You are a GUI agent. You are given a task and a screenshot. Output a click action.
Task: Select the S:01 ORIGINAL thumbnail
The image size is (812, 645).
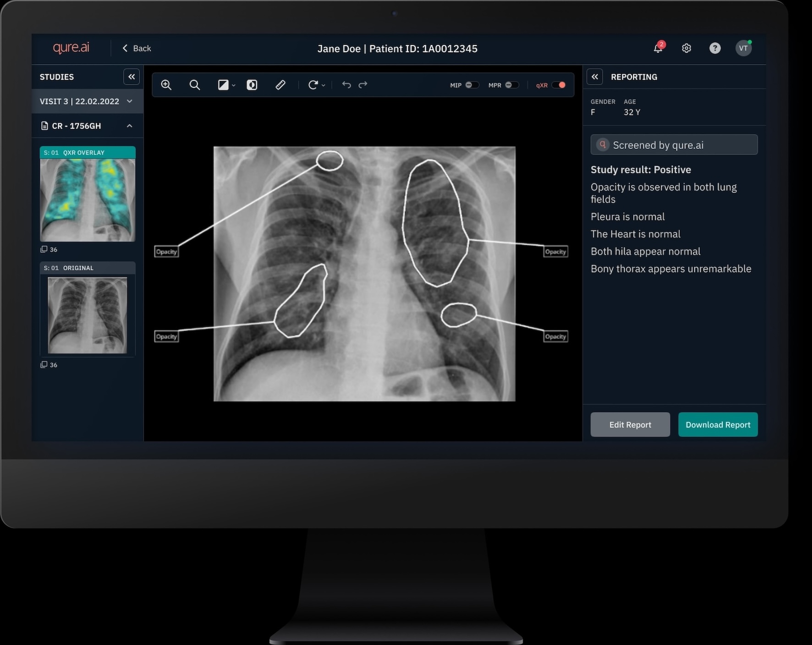point(87,315)
